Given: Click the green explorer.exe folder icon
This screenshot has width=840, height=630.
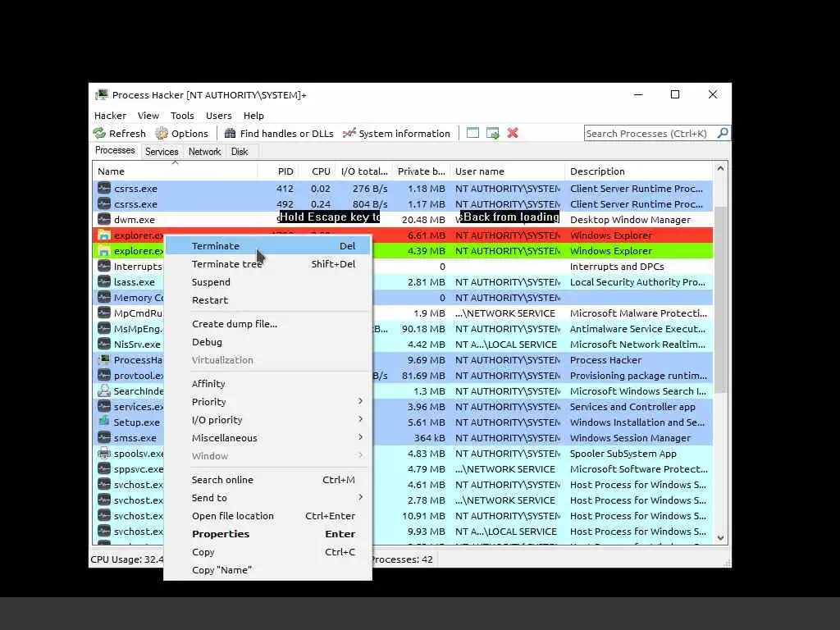Looking at the screenshot, I should pyautogui.click(x=104, y=251).
